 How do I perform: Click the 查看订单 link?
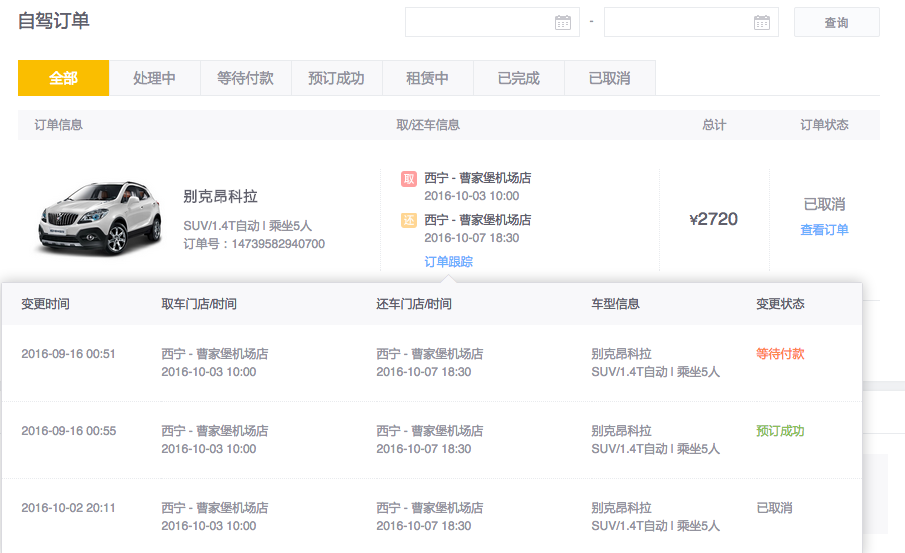tap(824, 230)
